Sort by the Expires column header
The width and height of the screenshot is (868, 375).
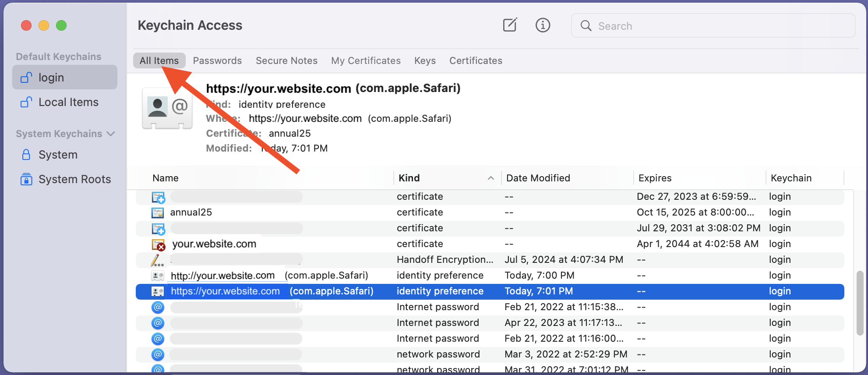[655, 178]
